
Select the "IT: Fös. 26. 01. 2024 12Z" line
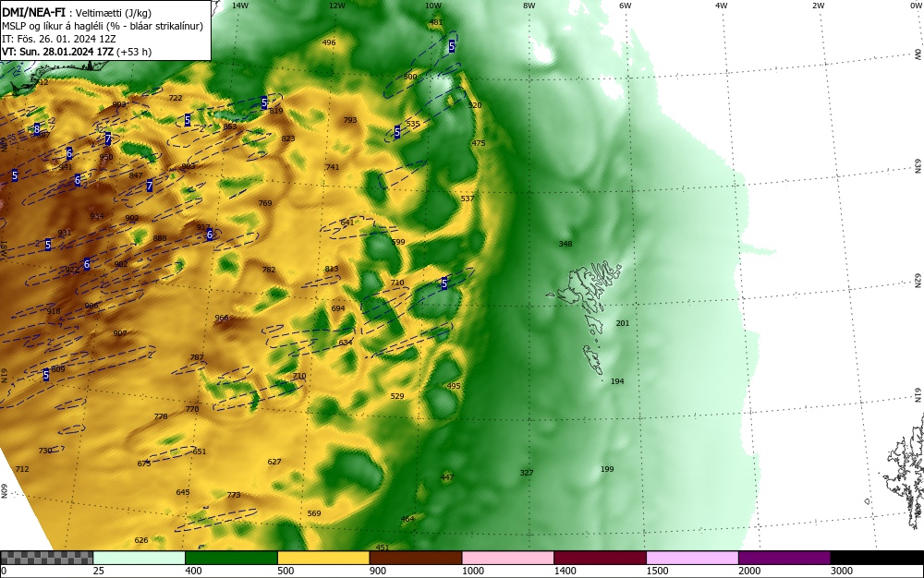(x=59, y=39)
